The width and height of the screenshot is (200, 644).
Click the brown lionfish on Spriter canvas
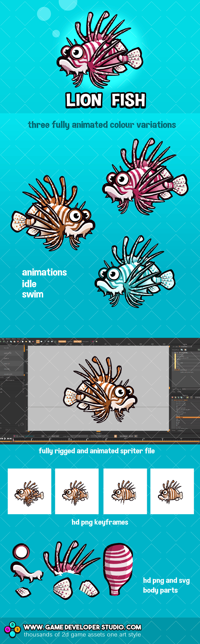[101, 389]
